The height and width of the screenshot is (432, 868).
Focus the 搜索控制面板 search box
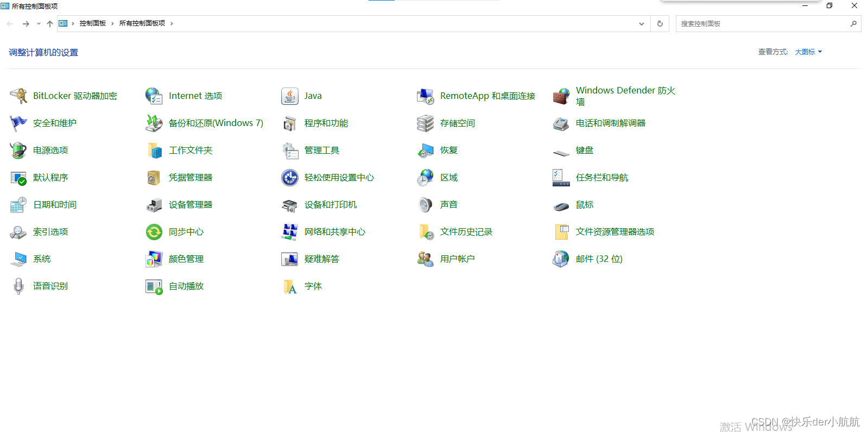768,24
